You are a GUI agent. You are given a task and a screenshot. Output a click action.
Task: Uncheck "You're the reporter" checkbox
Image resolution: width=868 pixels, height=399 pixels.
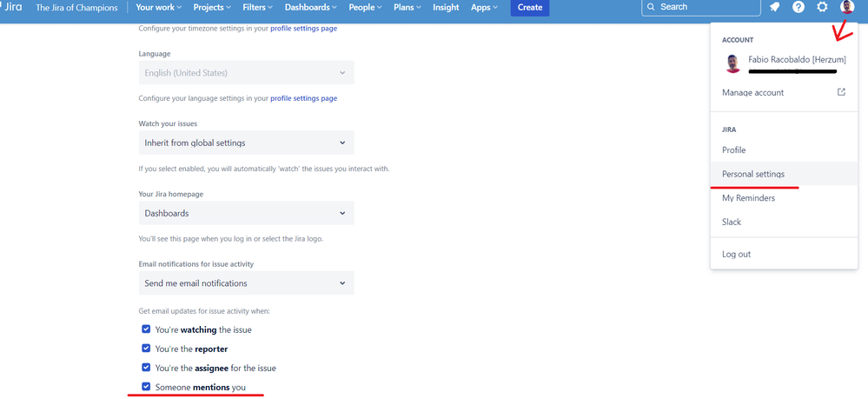146,349
